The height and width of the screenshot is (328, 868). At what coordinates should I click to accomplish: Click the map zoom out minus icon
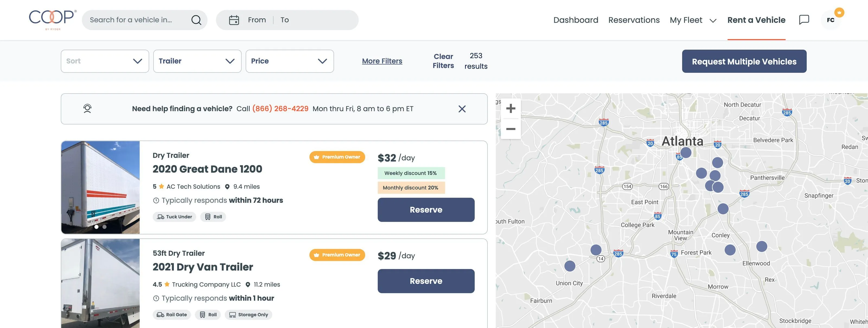pyautogui.click(x=510, y=129)
